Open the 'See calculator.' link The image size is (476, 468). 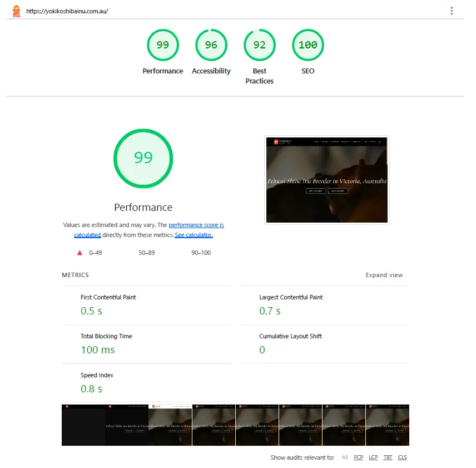[194, 235]
